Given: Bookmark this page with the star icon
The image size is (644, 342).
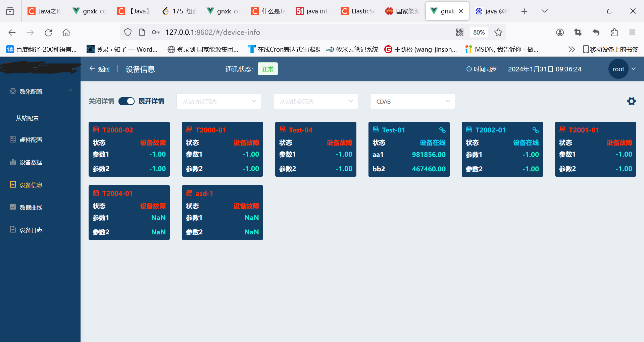Looking at the screenshot, I should pyautogui.click(x=498, y=32).
